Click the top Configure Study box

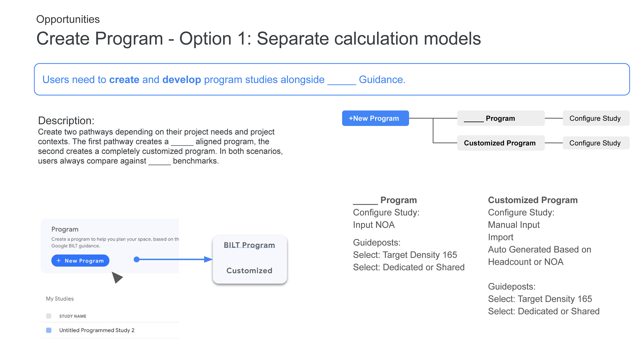click(x=596, y=118)
